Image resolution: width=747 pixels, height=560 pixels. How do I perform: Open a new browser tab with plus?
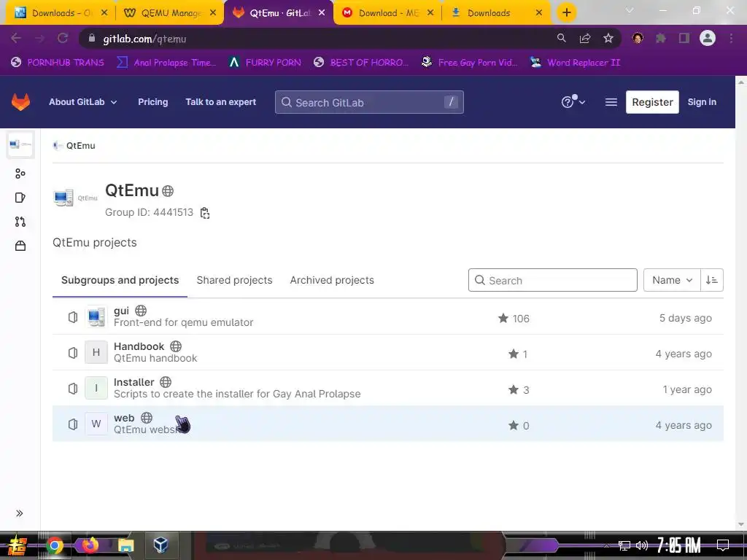pyautogui.click(x=566, y=13)
